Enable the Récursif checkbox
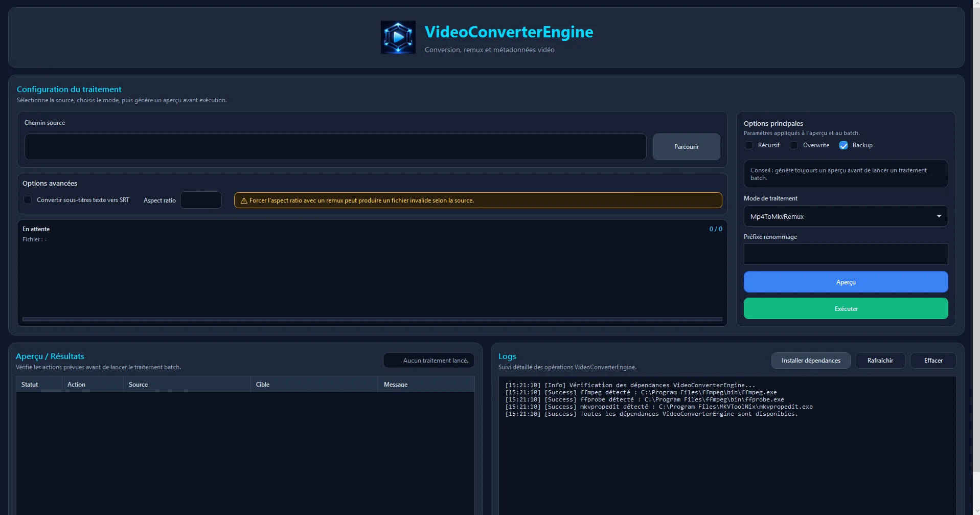Image resolution: width=980 pixels, height=515 pixels. [x=749, y=145]
